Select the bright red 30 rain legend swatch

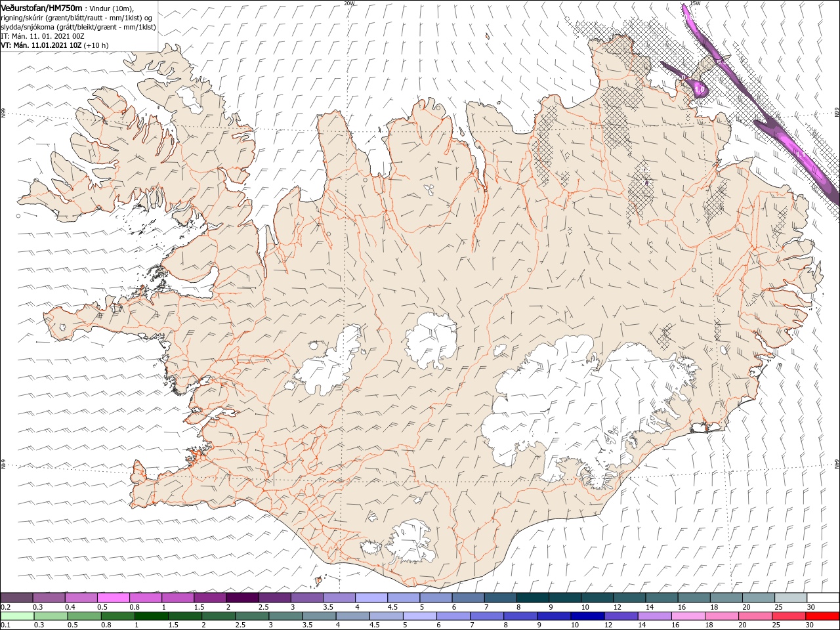pyautogui.click(x=822, y=616)
